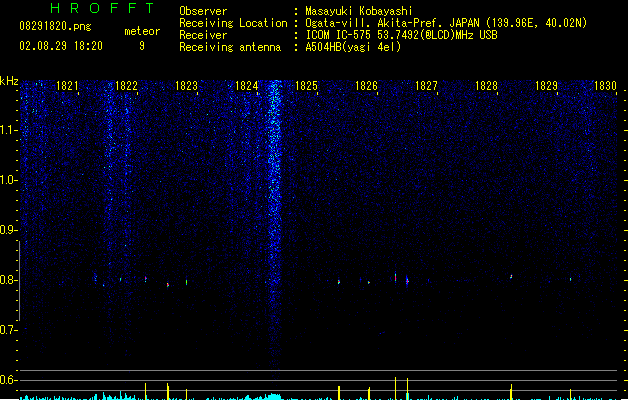Click the 0.8 kHz axis label
This screenshot has width=629, height=400.
pyautogui.click(x=9, y=280)
